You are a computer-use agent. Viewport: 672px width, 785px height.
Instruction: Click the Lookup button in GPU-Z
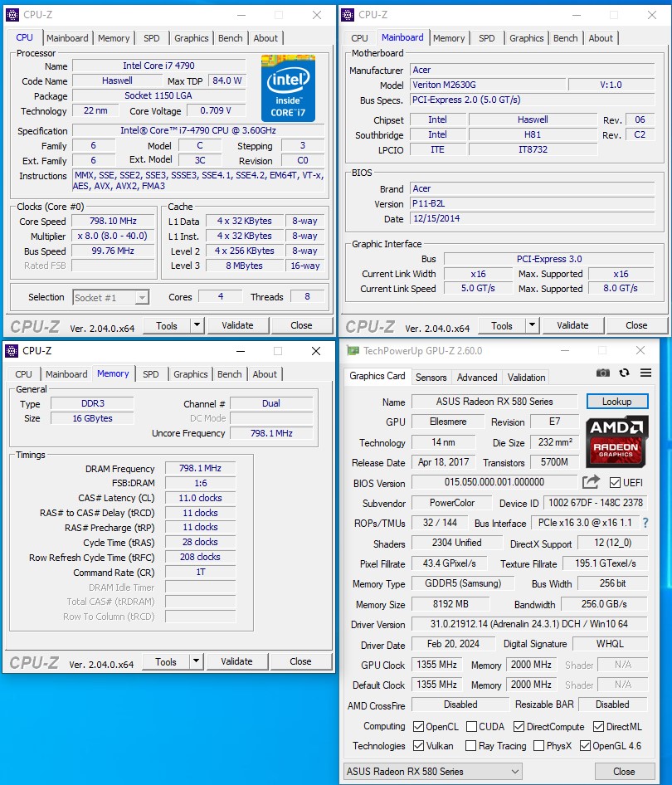[x=617, y=402]
